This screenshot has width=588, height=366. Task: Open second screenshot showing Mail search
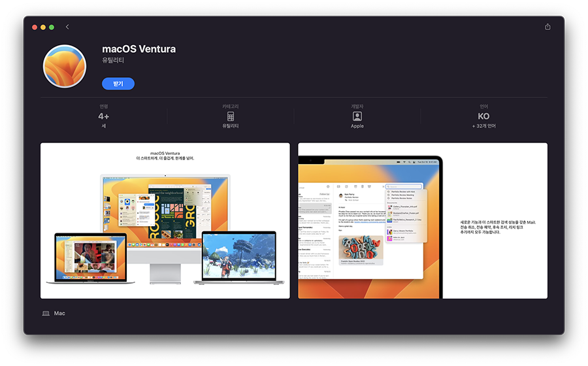coord(423,220)
